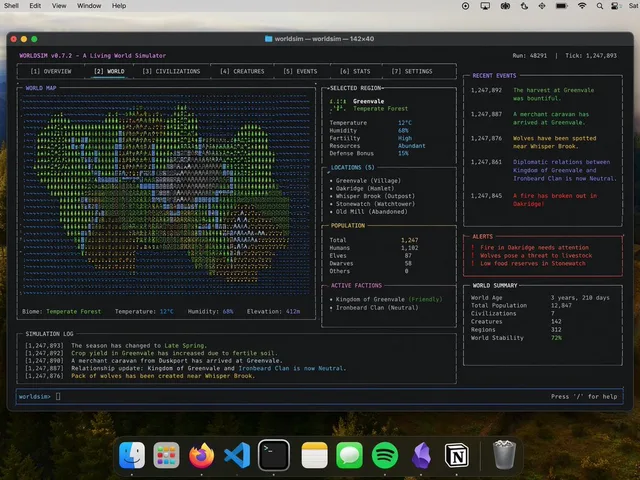This screenshot has width=640, height=480.
Task: Select Whisper Brook (Outpost) location
Action: click(x=375, y=196)
